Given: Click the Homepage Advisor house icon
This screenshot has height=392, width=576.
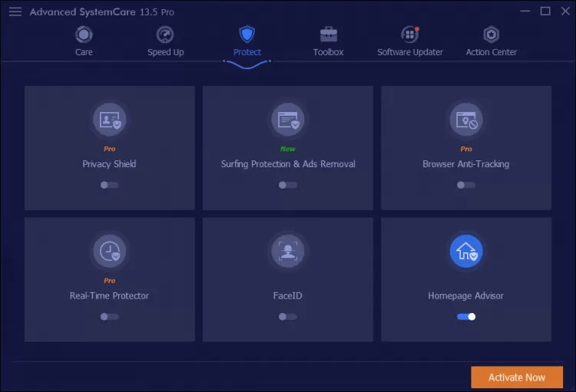Looking at the screenshot, I should point(466,252).
